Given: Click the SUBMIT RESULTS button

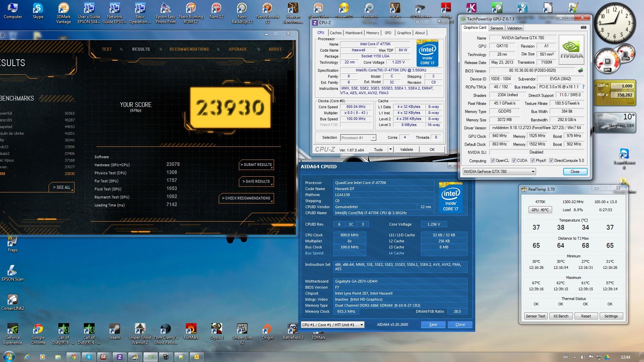Looking at the screenshot, I should [256, 165].
